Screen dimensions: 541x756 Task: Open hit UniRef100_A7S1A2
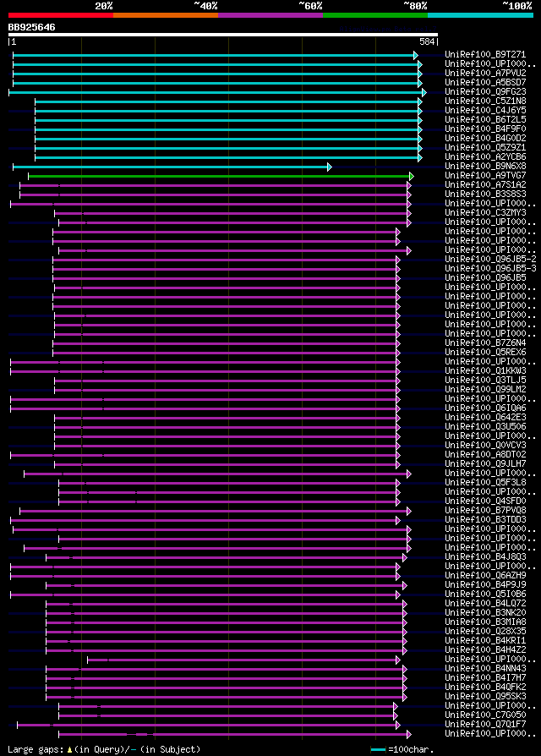click(x=485, y=184)
